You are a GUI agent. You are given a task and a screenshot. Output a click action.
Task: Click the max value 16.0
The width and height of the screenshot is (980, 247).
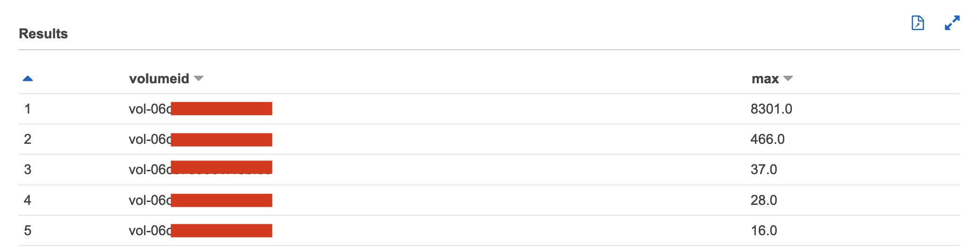(764, 230)
